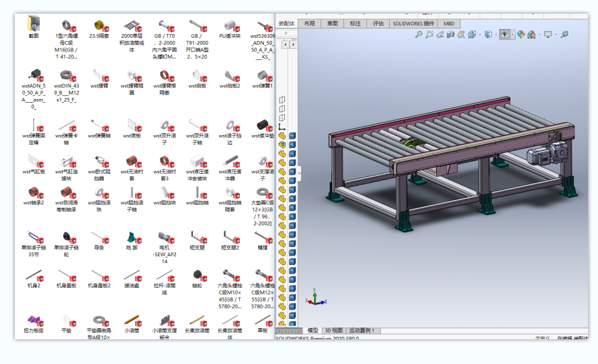Select the 23.5隔套 part file
Screen dimensions: 598x364
click(x=99, y=29)
